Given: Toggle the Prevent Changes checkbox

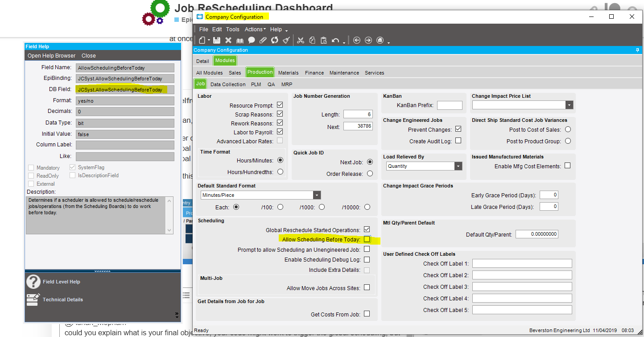Looking at the screenshot, I should click(458, 129).
